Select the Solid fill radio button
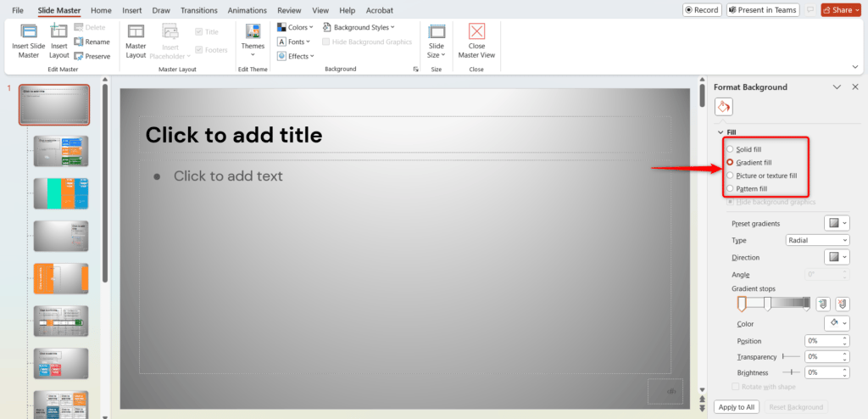Screen dimensions: 868x419 pyautogui.click(x=731, y=149)
